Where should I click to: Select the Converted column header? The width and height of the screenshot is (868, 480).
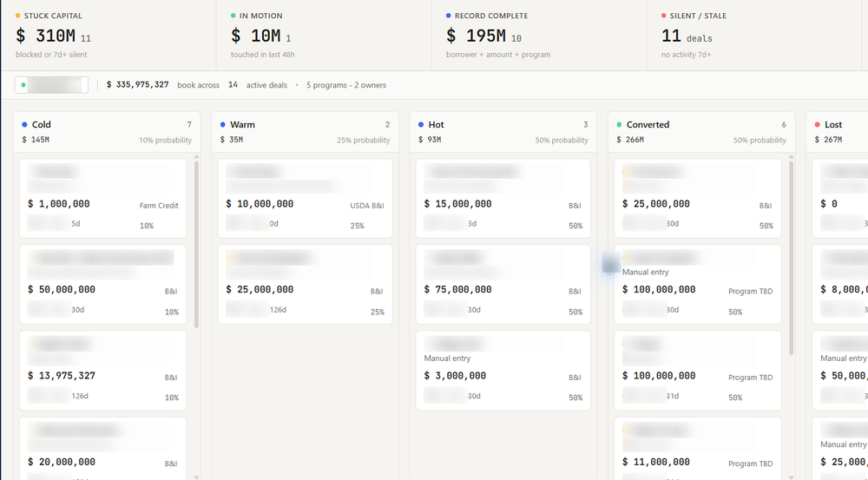click(701, 132)
